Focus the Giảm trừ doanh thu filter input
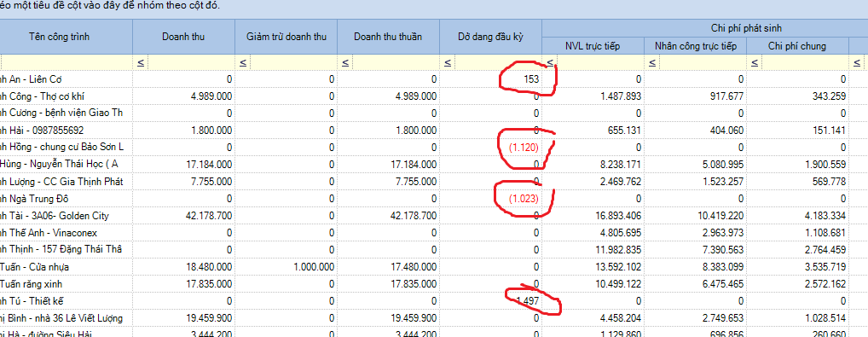Image resolution: width=868 pixels, height=337 pixels. pyautogui.click(x=293, y=62)
